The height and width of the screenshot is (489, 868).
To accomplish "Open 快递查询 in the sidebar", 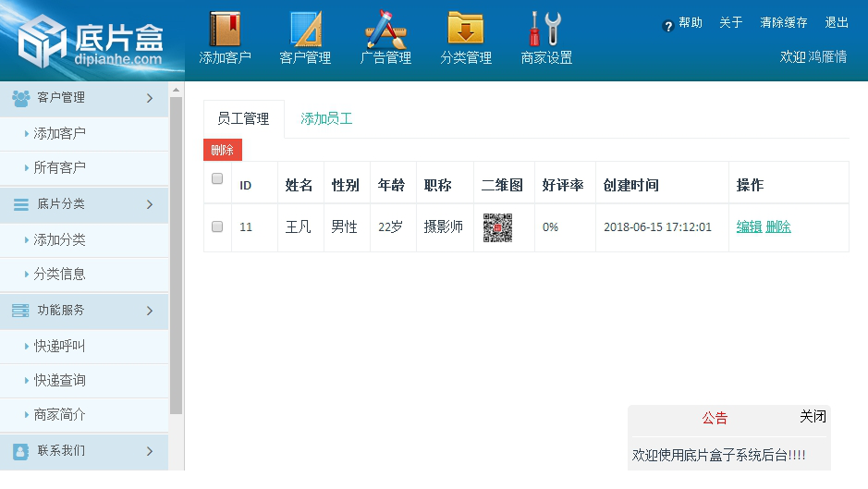I will [x=60, y=381].
